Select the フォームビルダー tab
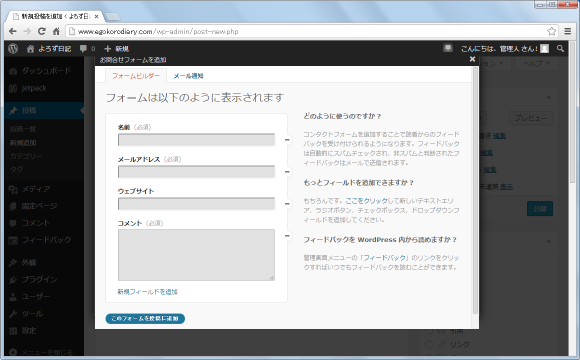This screenshot has height=360, width=580. coord(136,76)
